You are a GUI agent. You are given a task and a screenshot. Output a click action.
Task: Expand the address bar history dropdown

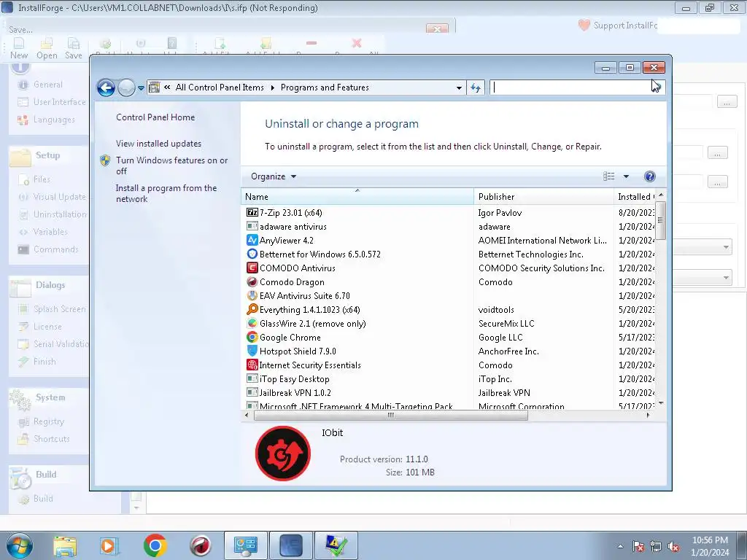459,87
